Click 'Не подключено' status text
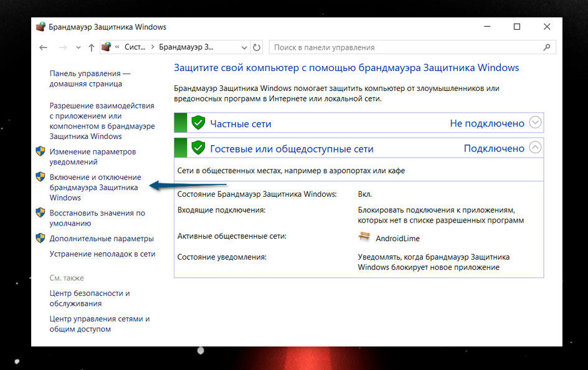The width and height of the screenshot is (588, 370). coord(487,123)
